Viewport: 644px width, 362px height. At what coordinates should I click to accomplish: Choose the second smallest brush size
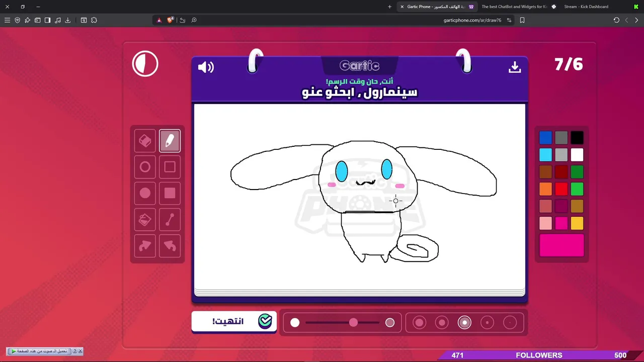tap(487, 323)
